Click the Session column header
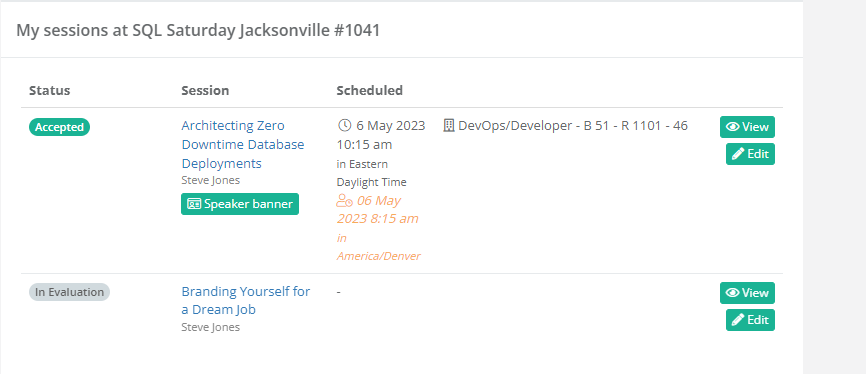The height and width of the screenshot is (374, 866). pyautogui.click(x=205, y=90)
